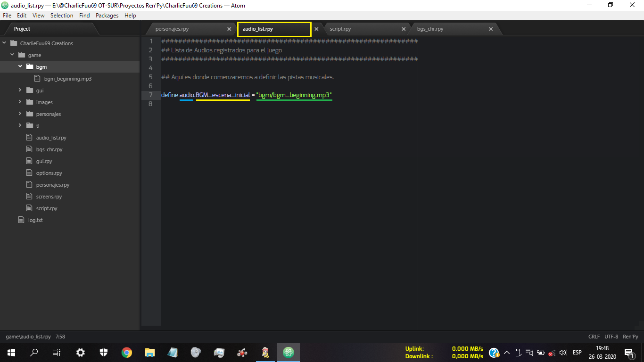Screen dimensions: 644x362
Task: Open Google Chrome from the taskbar
Action: point(126,353)
